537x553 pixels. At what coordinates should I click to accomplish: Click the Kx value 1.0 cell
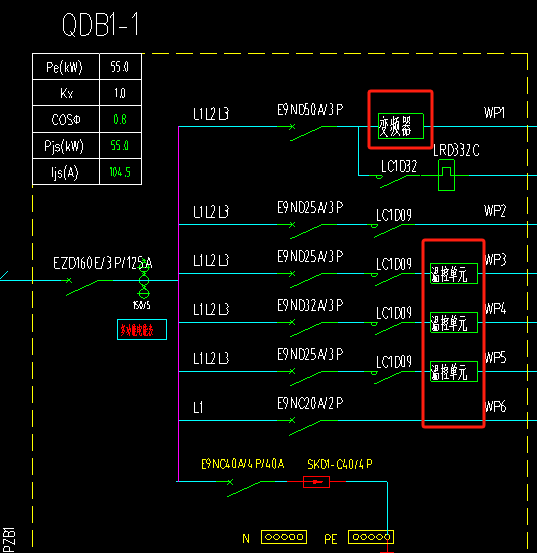point(120,93)
